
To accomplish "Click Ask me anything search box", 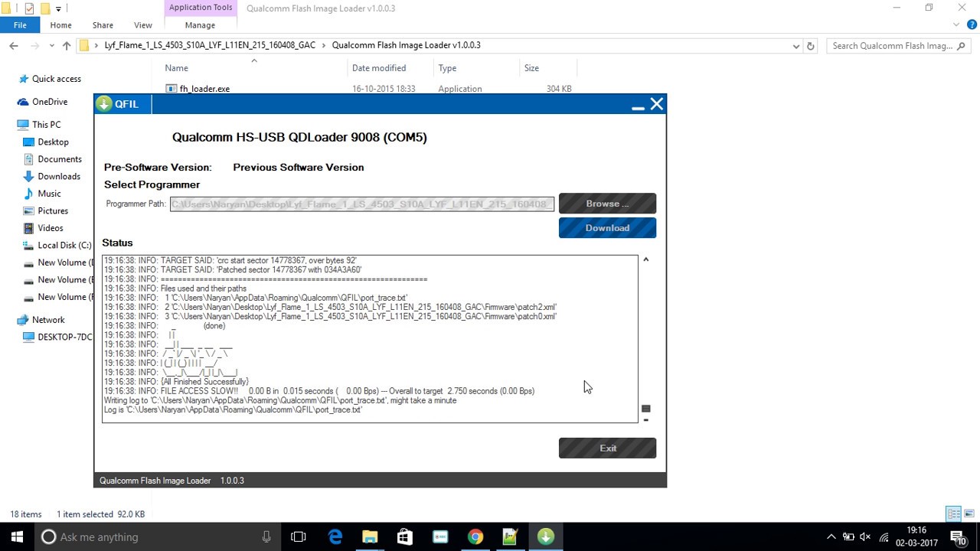I will 157,537.
